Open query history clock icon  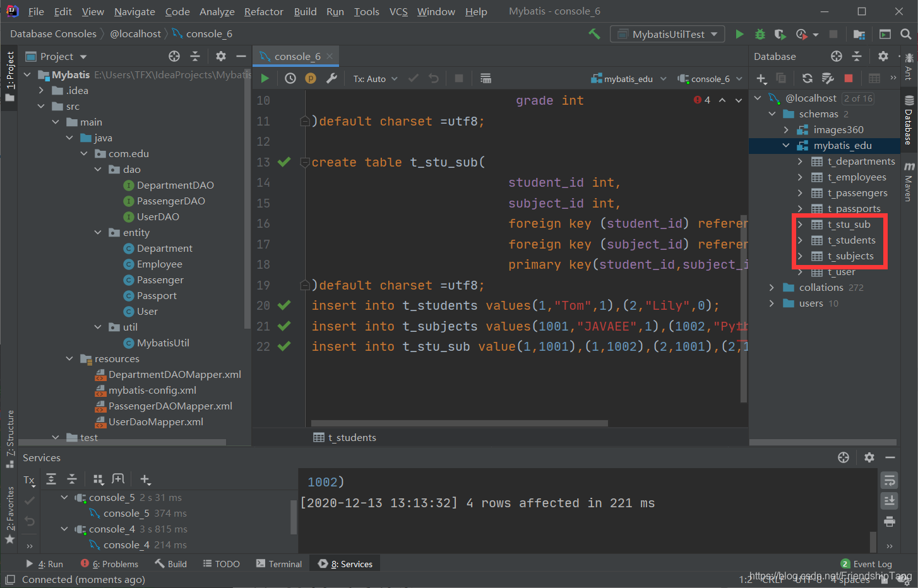pos(290,78)
